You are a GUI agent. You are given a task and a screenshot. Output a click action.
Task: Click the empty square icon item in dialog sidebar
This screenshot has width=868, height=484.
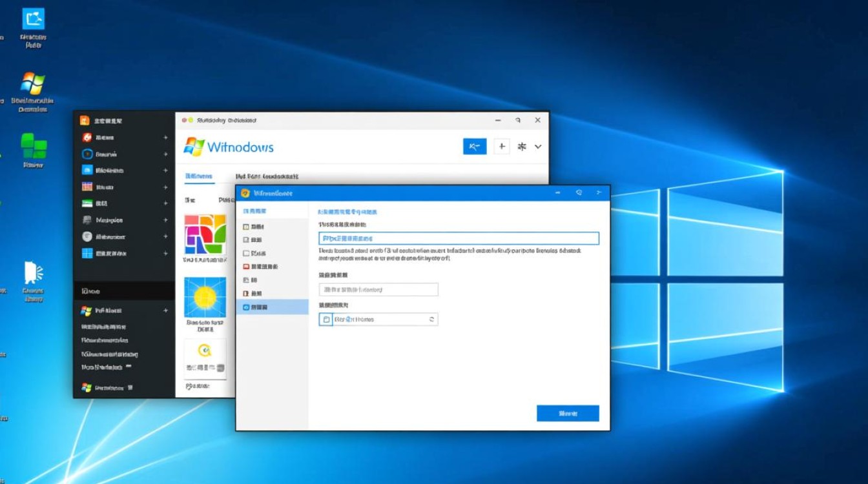[257, 254]
